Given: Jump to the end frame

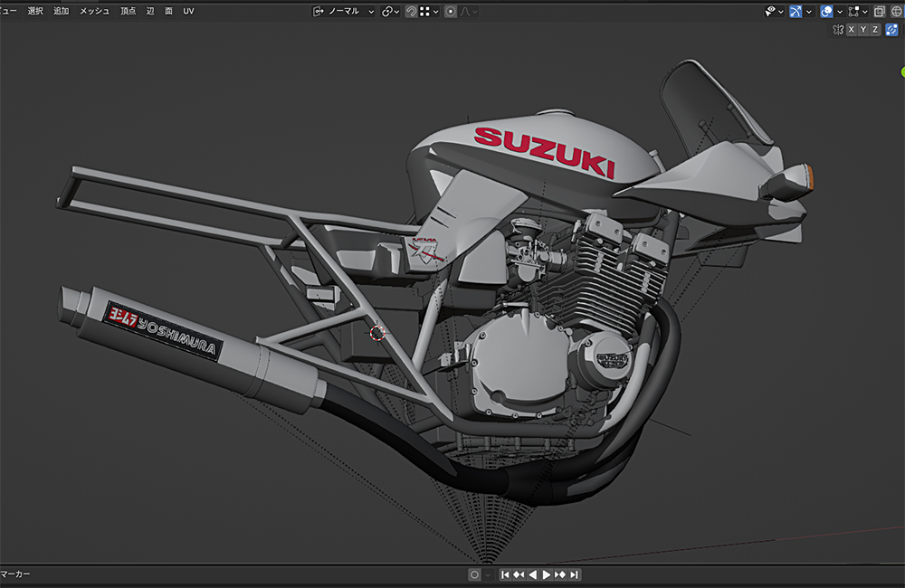Looking at the screenshot, I should click(x=574, y=574).
